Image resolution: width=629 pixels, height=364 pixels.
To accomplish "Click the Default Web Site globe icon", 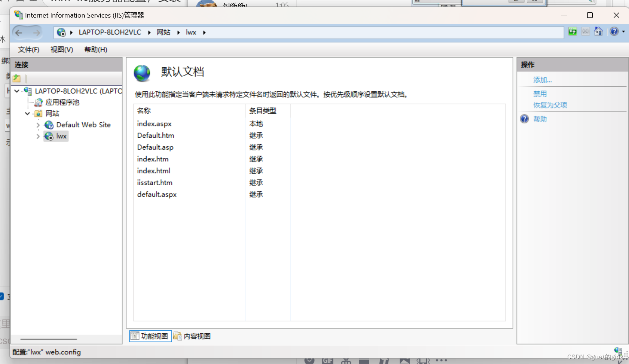I will pyautogui.click(x=49, y=125).
